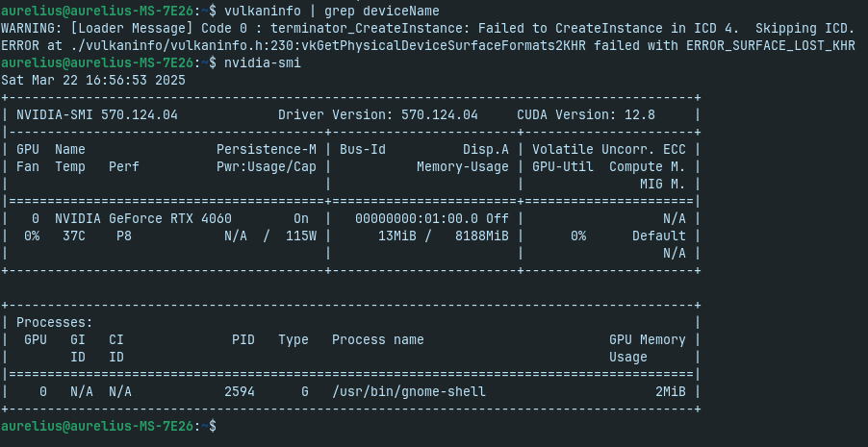Click the WARNING Loader Message line
868x447 pixels.
click(x=428, y=28)
